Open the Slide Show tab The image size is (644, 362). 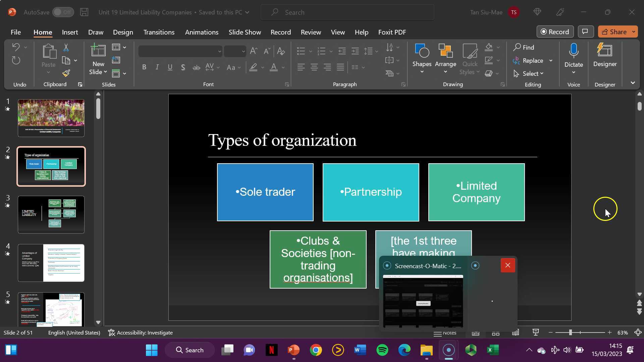click(245, 32)
